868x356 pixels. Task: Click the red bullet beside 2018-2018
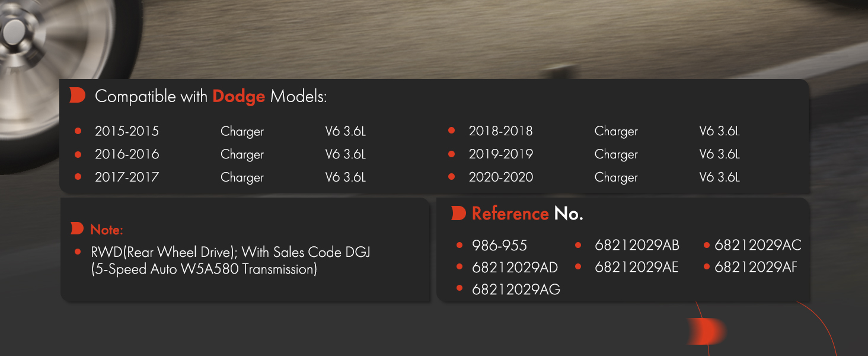pyautogui.click(x=451, y=130)
